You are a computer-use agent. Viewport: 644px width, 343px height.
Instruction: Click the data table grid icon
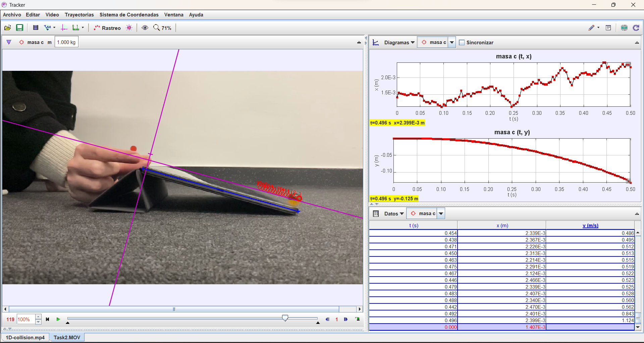pyautogui.click(x=376, y=214)
